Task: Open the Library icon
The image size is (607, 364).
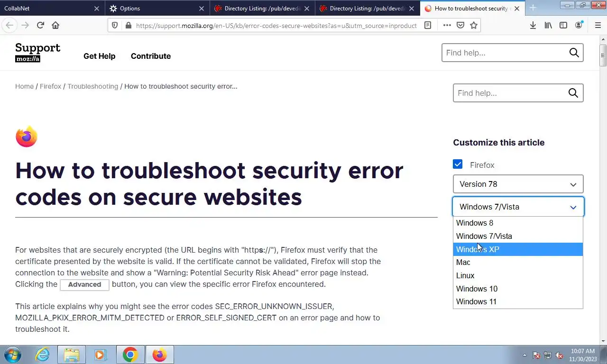Action: (548, 26)
